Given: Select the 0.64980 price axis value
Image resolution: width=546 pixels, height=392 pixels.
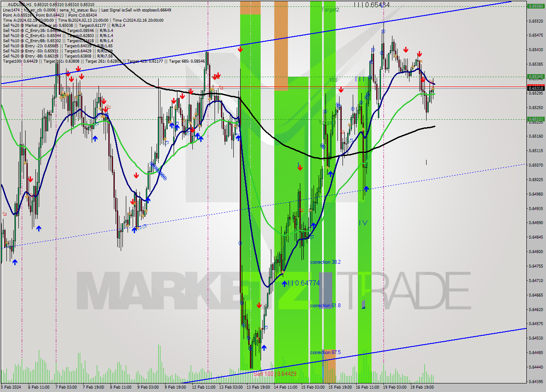Looking at the screenshot, I should click(x=536, y=194).
